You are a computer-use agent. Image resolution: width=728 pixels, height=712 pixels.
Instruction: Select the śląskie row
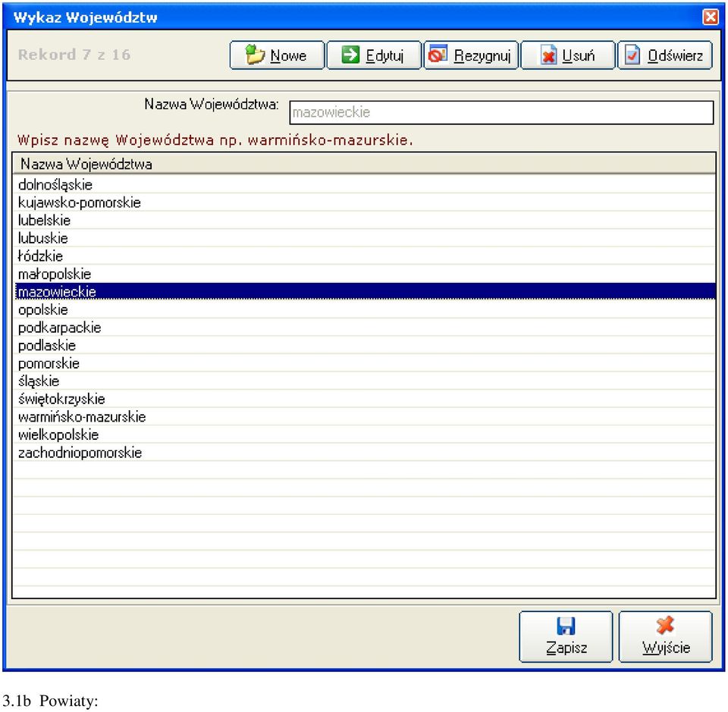(365, 381)
